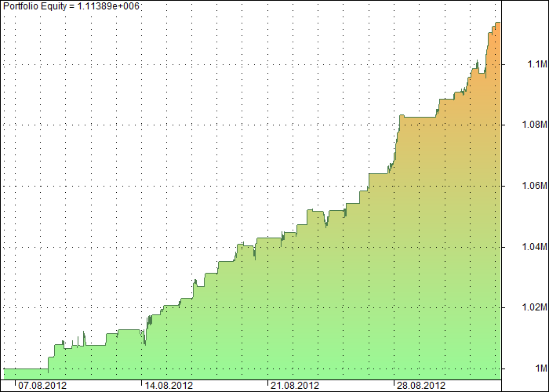Select the 14.08.2012 date axis label
Screen dimensions: 549x392
click(169, 386)
